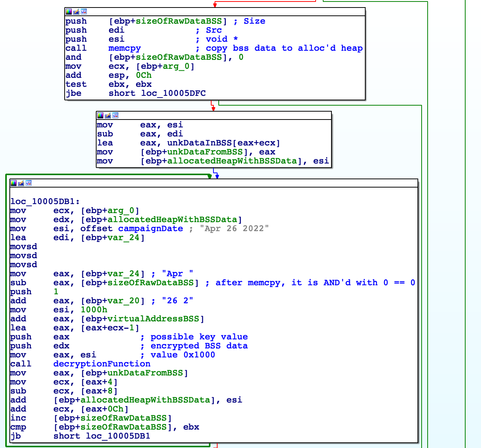This screenshot has height=448, width=481.
Task: Click the edit node icon on the middle block
Action: pos(109,115)
